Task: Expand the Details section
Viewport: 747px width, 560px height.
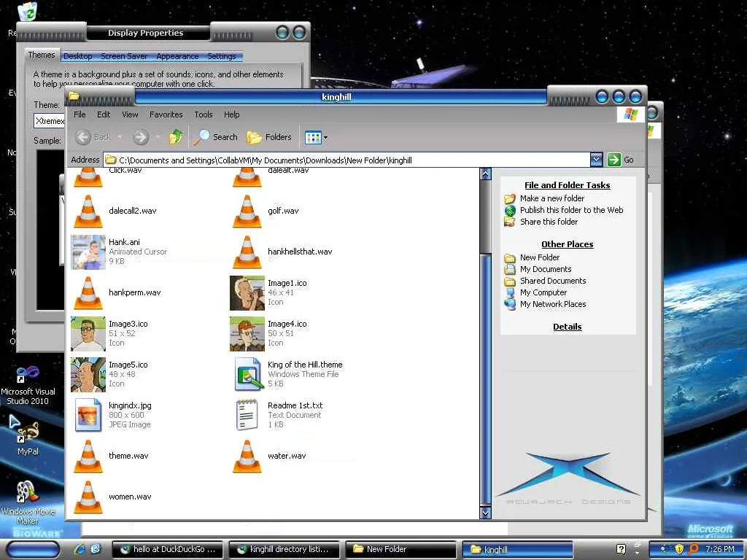Action: [567, 327]
